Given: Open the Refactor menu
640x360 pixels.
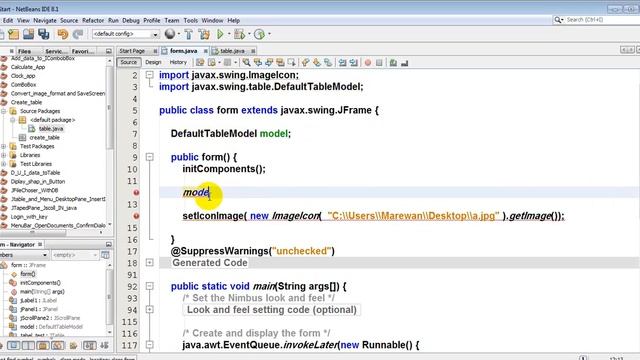Looking at the screenshot, I should click(93, 20).
